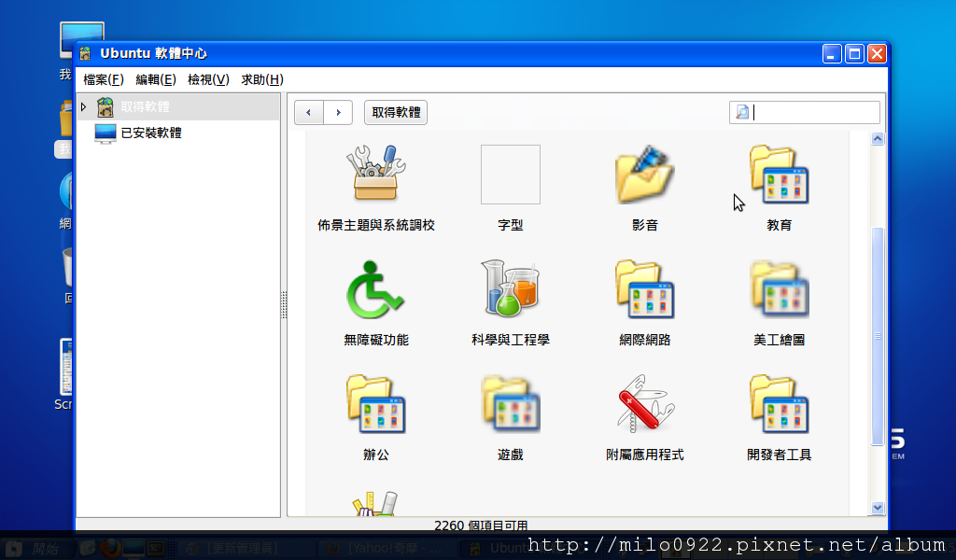This screenshot has width=956, height=560.
Task: Minimize the Ubuntu 軟體中心 window
Action: point(832,53)
